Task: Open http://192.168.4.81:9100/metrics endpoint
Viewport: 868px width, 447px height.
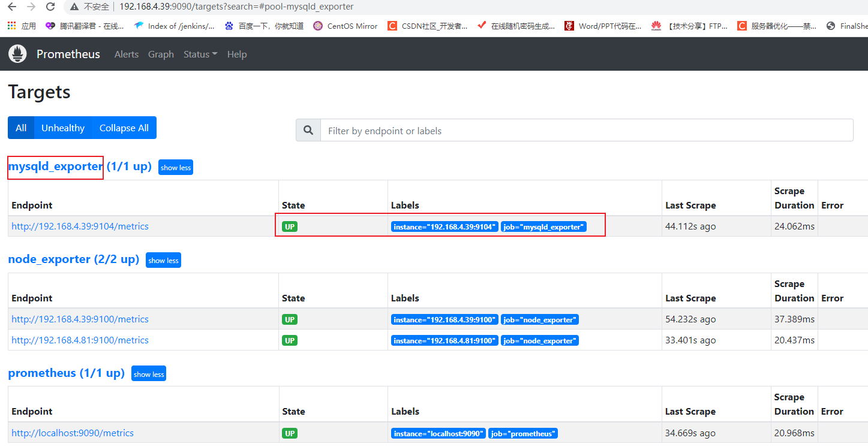Action: point(80,340)
